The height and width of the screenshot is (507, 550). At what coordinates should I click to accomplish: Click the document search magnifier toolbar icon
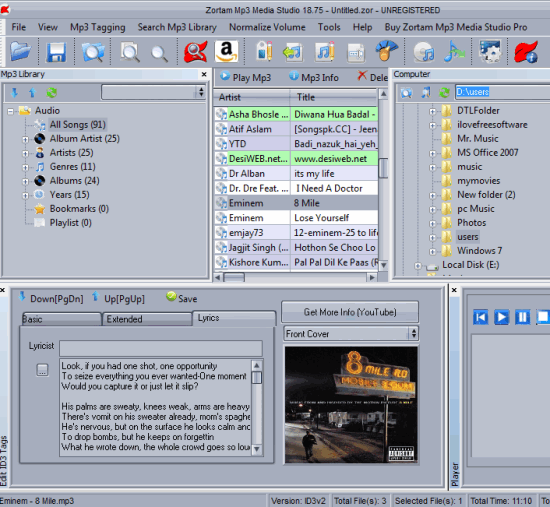tap(129, 52)
